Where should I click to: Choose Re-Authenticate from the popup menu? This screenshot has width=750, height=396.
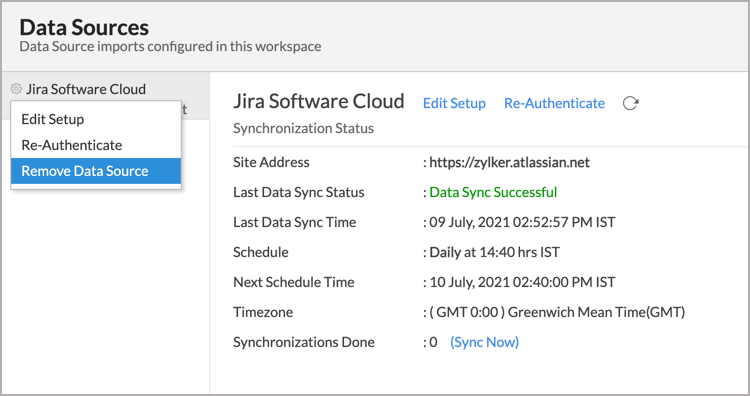(x=72, y=145)
